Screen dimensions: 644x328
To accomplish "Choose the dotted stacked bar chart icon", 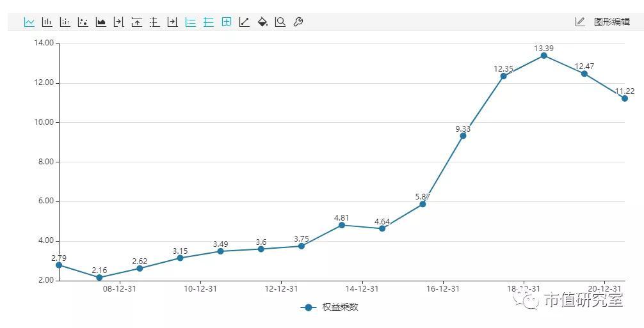I will (x=65, y=22).
